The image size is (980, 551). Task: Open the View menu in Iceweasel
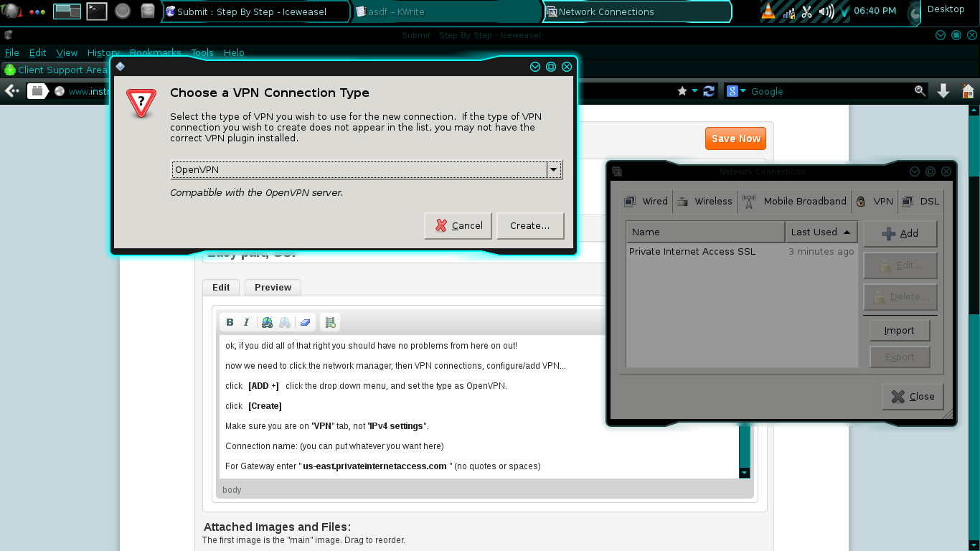point(67,52)
